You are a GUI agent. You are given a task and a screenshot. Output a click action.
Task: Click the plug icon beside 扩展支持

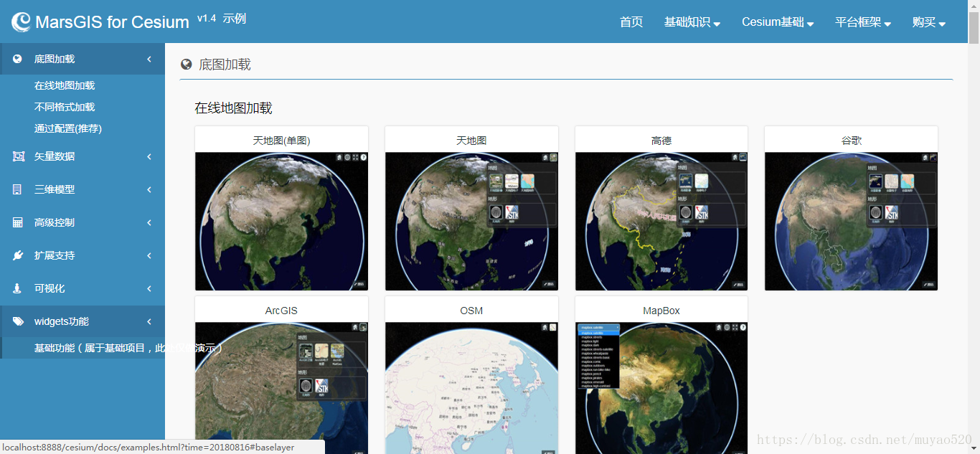click(18, 255)
